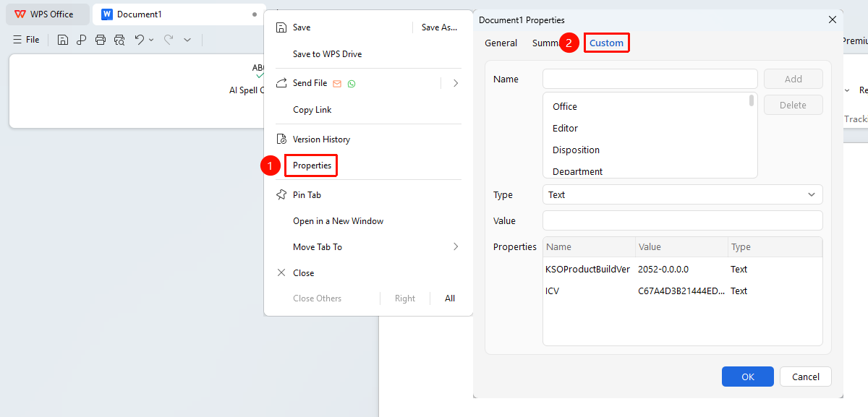Choose Copy Link from the menu

312,110
